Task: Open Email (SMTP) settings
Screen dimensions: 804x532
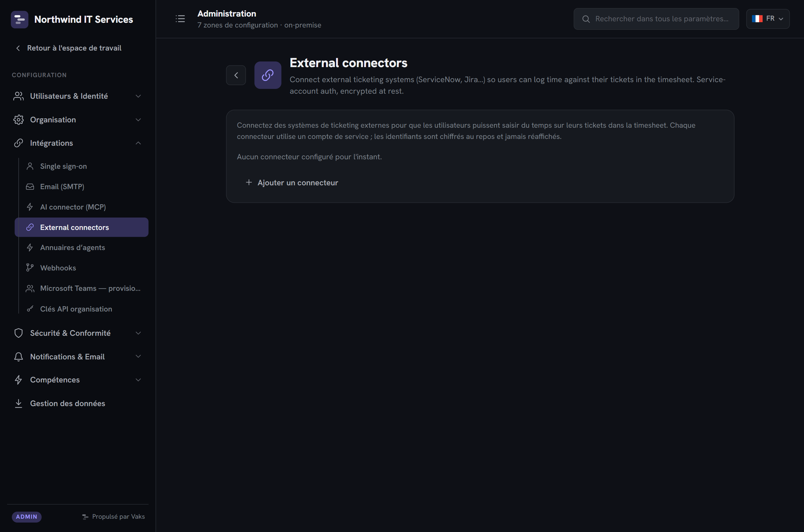Action: click(81, 186)
